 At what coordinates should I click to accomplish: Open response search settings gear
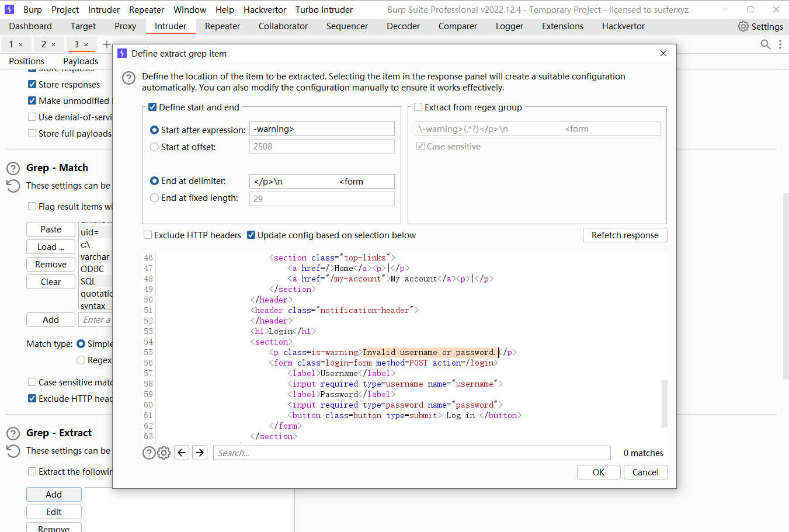[x=164, y=453]
